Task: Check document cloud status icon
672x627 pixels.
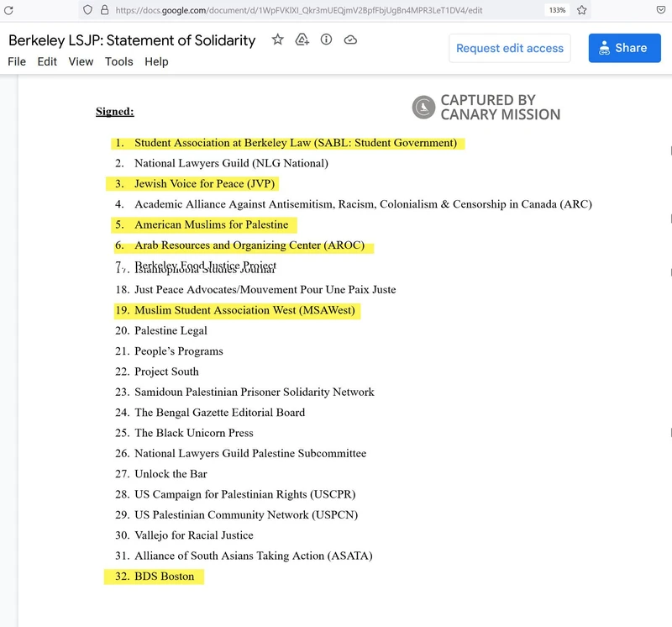Action: tap(350, 40)
